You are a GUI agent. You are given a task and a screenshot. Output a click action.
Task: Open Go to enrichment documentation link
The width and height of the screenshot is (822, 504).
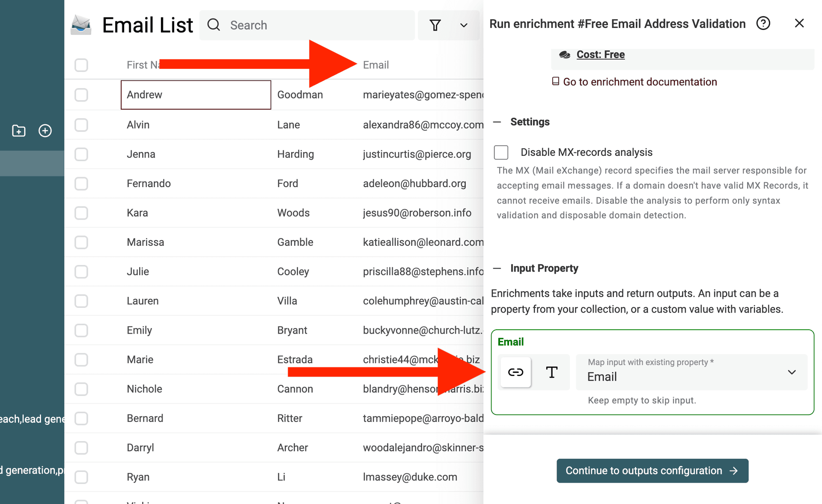[x=640, y=81]
